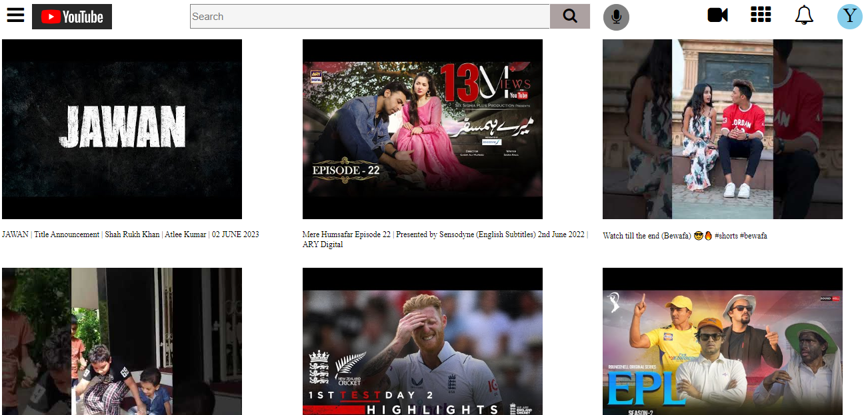Open the EPL Season-2 series thumbnail

(722, 341)
